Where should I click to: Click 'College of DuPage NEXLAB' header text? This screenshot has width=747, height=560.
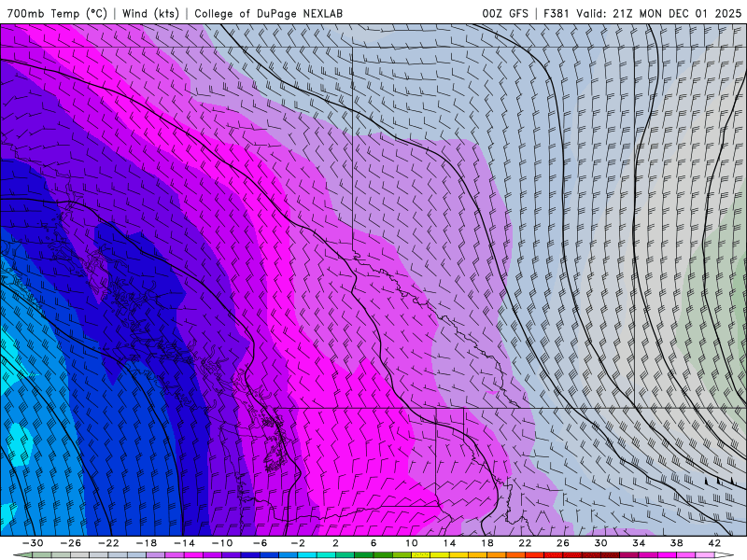click(268, 13)
